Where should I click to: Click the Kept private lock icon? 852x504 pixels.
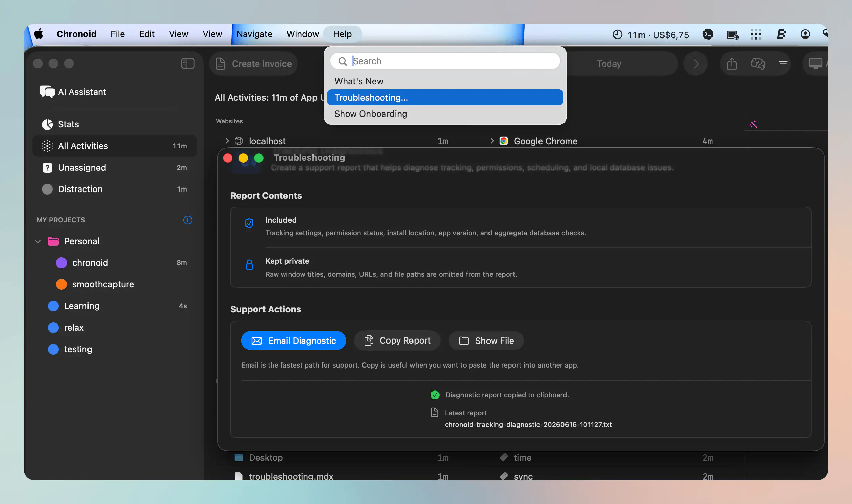click(x=249, y=264)
